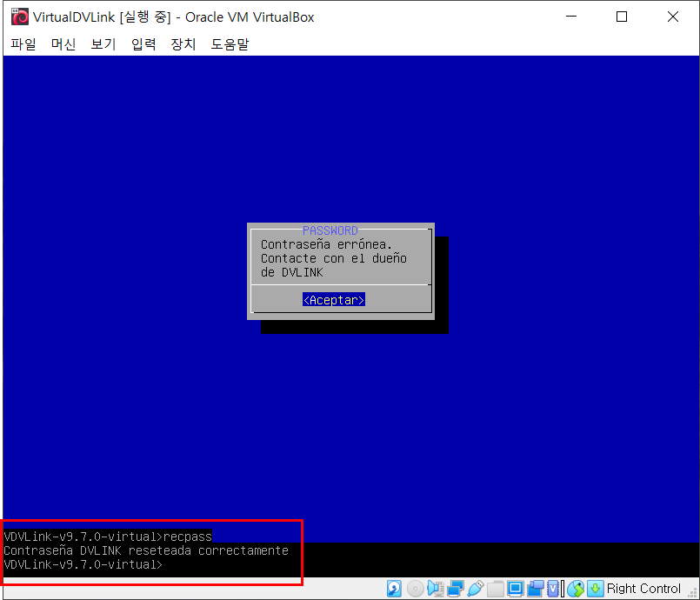Click the shared folders status icon

[496, 589]
